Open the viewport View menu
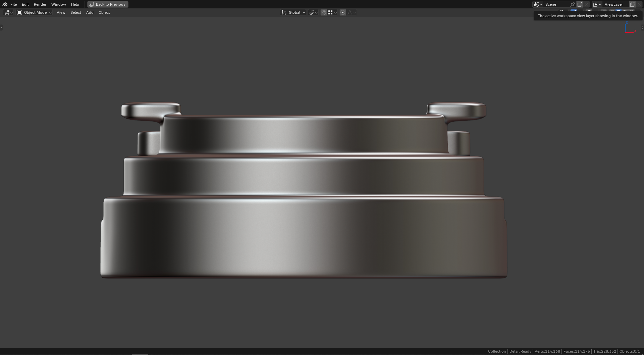Screen dimensions: 644x355 coord(61,12)
